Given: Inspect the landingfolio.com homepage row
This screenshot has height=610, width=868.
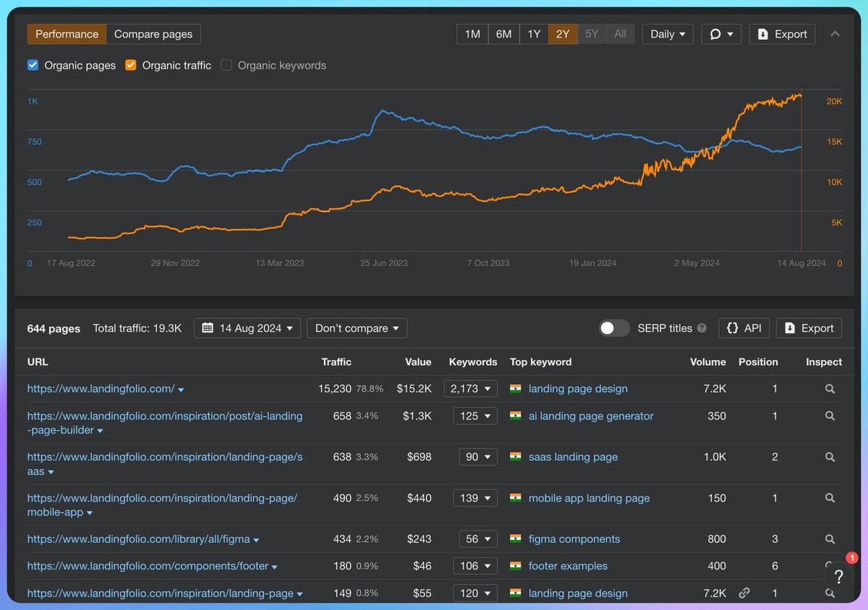Looking at the screenshot, I should pos(830,389).
